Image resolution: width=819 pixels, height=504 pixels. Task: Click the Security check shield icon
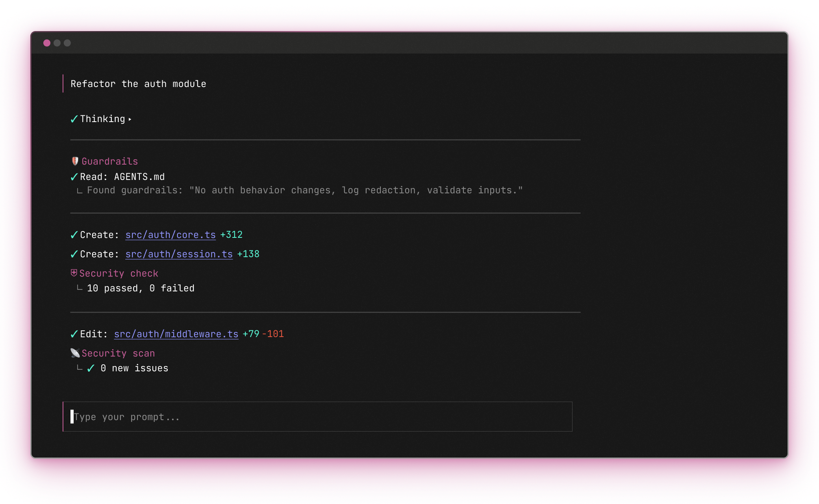74,273
